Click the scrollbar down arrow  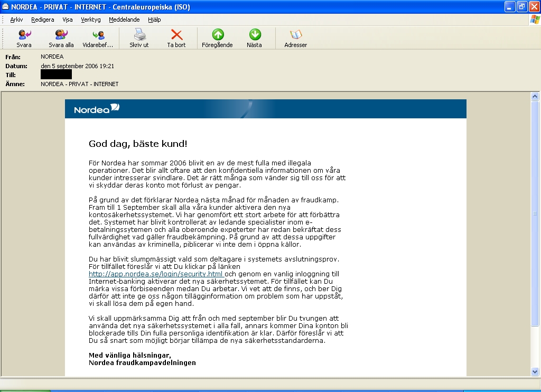(x=535, y=371)
